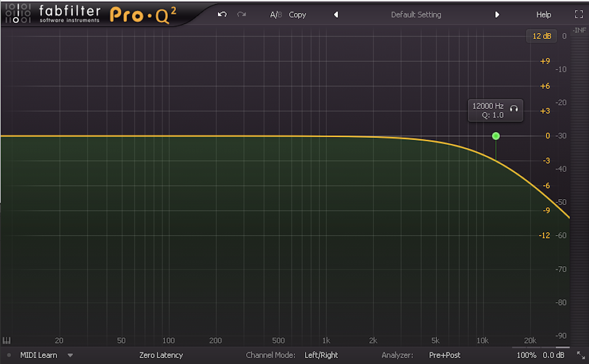This screenshot has height=364, width=589.
Task: Open the MIDI Learn dropdown arrow
Action: 70,355
